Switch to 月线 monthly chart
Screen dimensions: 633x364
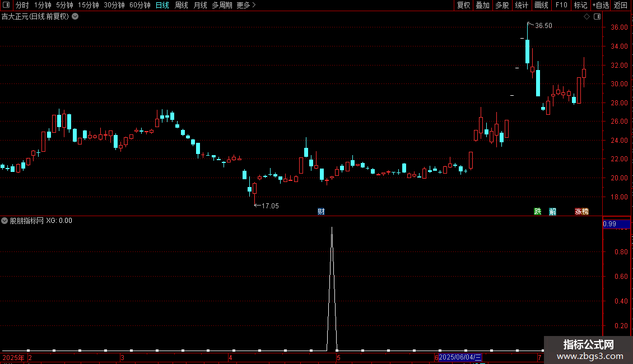(x=200, y=5)
